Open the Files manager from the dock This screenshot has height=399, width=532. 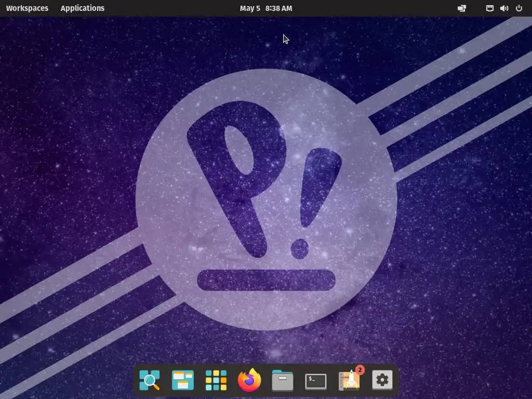282,380
